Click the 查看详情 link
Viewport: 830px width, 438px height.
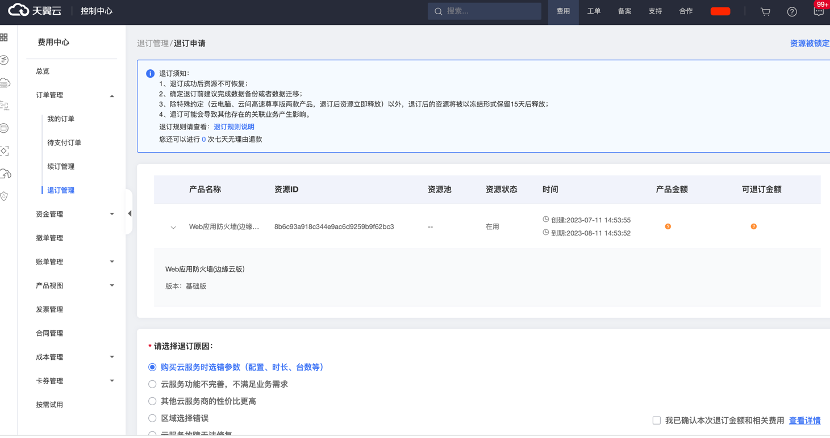[809, 420]
